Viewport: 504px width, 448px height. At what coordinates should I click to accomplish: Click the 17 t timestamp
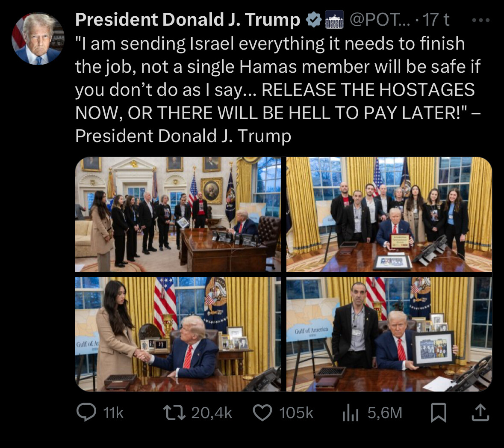(x=436, y=20)
